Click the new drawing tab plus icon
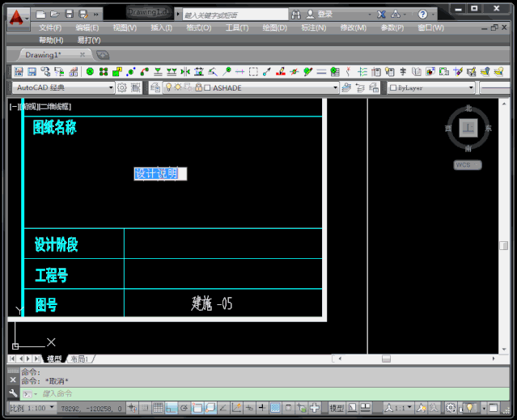517x420 pixels. click(x=103, y=55)
